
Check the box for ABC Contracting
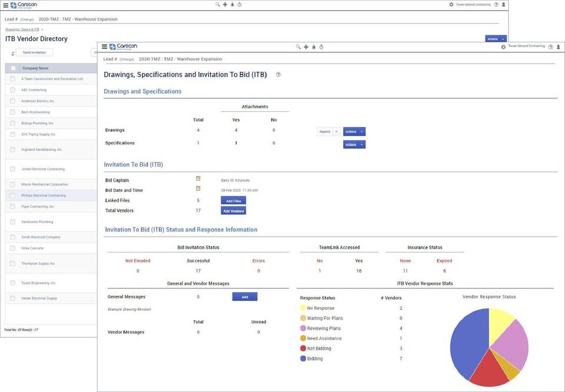(x=12, y=90)
